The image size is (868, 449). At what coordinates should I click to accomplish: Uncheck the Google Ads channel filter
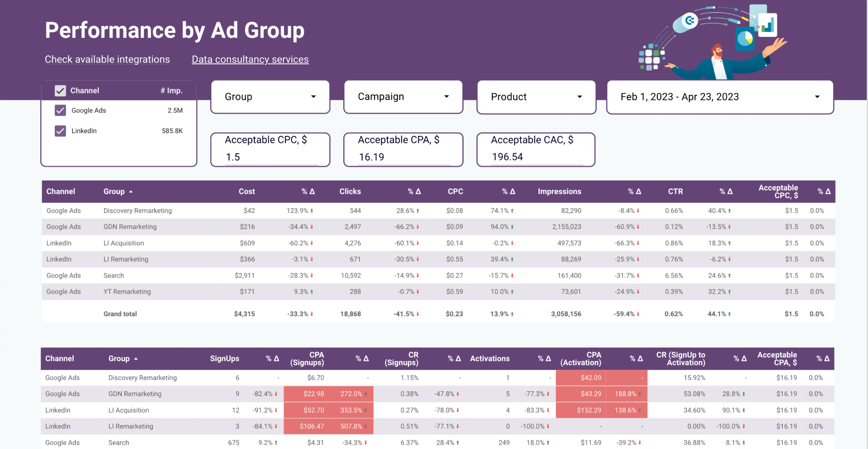tap(60, 110)
